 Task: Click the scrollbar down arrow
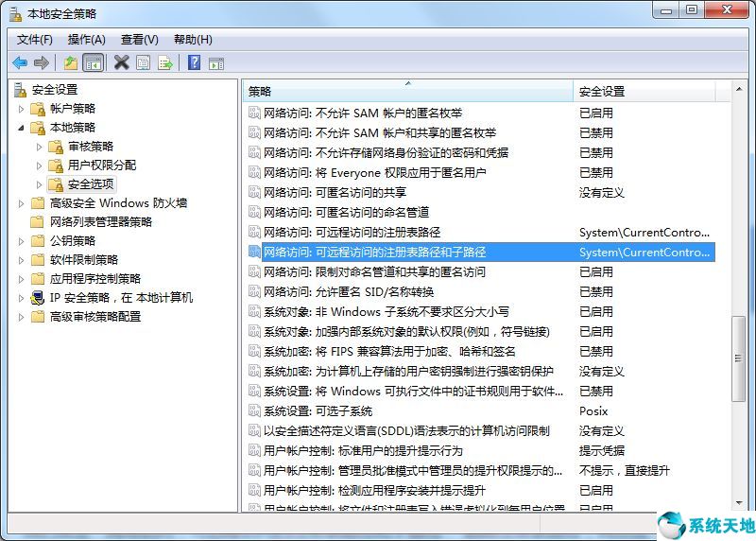coord(739,503)
